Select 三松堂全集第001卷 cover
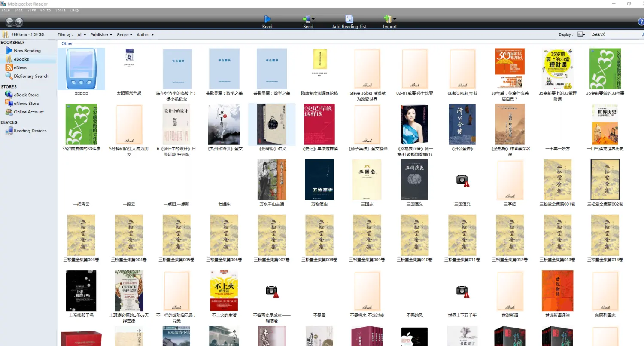Image resolution: width=644 pixels, height=346 pixels. [557, 180]
